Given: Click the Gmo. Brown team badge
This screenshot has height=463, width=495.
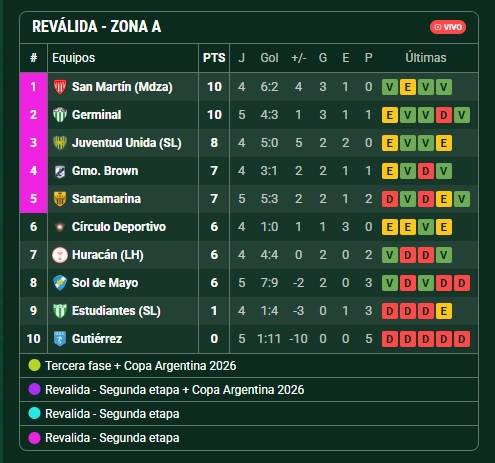Looking at the screenshot, I should [60, 171].
